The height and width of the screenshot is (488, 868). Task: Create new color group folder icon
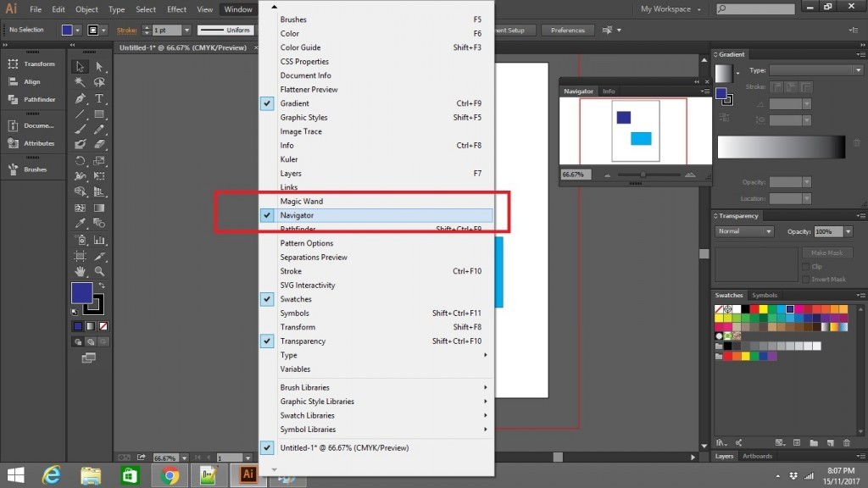pyautogui.click(x=813, y=442)
